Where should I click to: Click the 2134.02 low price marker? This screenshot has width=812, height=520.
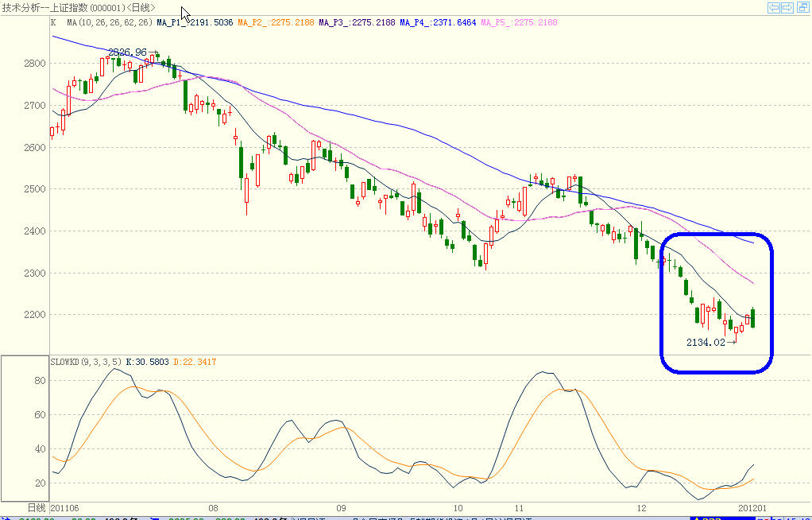click(x=706, y=342)
